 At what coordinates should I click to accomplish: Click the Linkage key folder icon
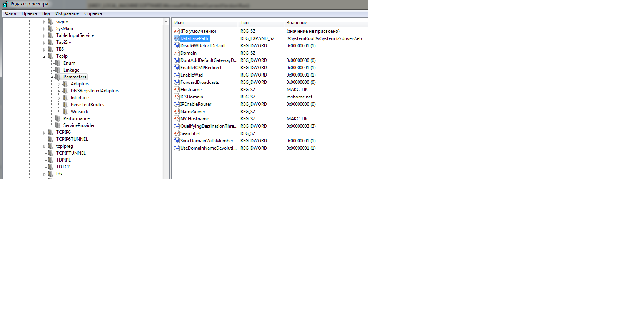click(x=58, y=70)
